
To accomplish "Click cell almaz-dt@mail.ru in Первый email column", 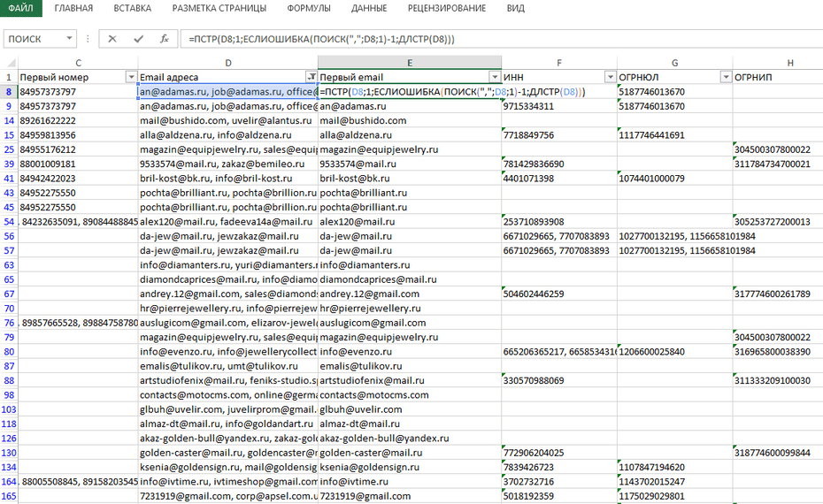I will pos(410,424).
